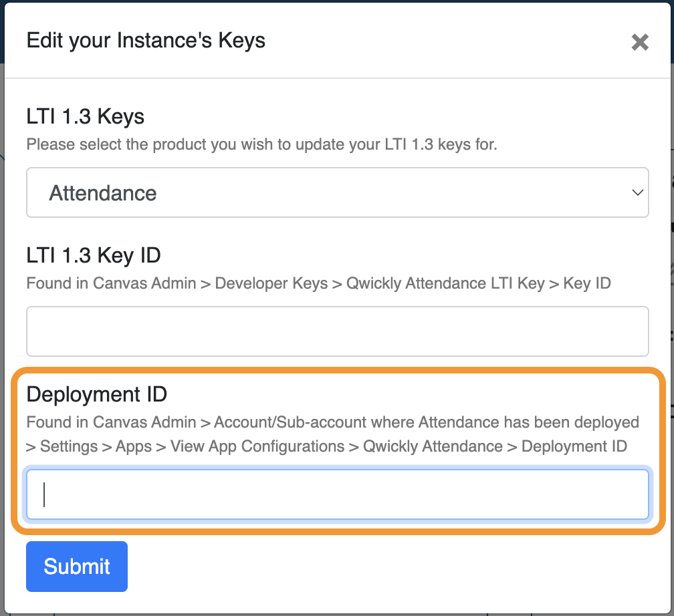674x616 pixels.
Task: Click the "Edit your Instance's Keys" title
Action: pos(146,41)
